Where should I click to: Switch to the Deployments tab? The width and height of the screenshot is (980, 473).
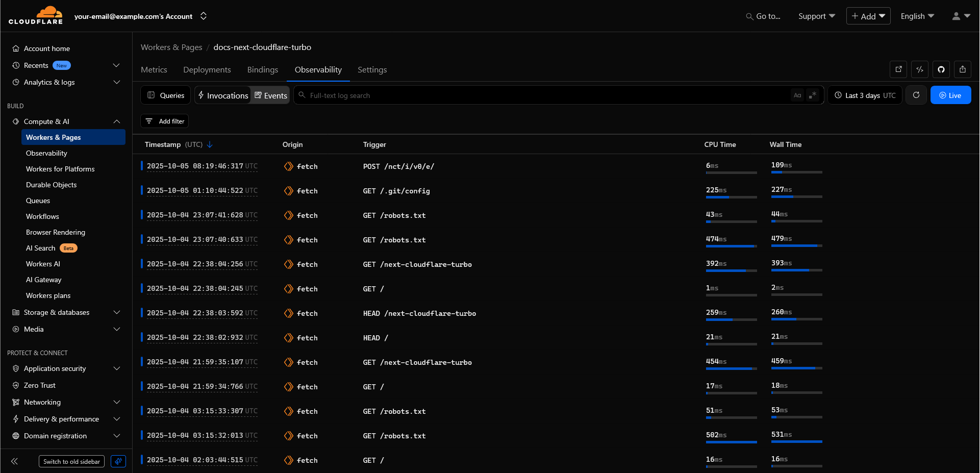[207, 69]
